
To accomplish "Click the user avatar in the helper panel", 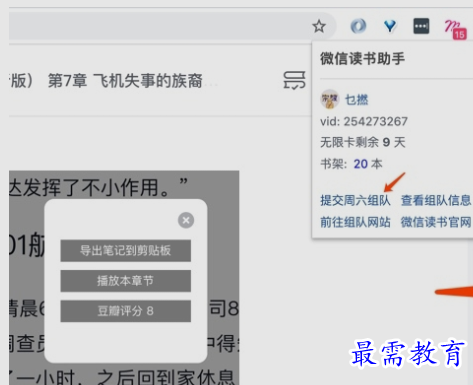I will (329, 99).
